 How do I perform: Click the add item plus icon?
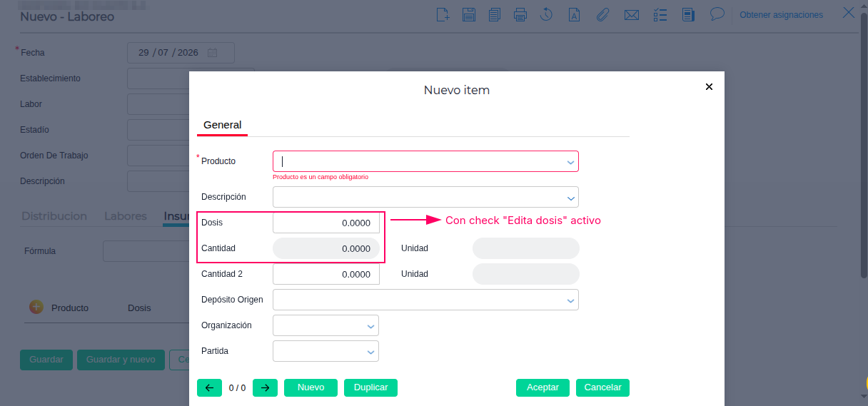pyautogui.click(x=36, y=307)
